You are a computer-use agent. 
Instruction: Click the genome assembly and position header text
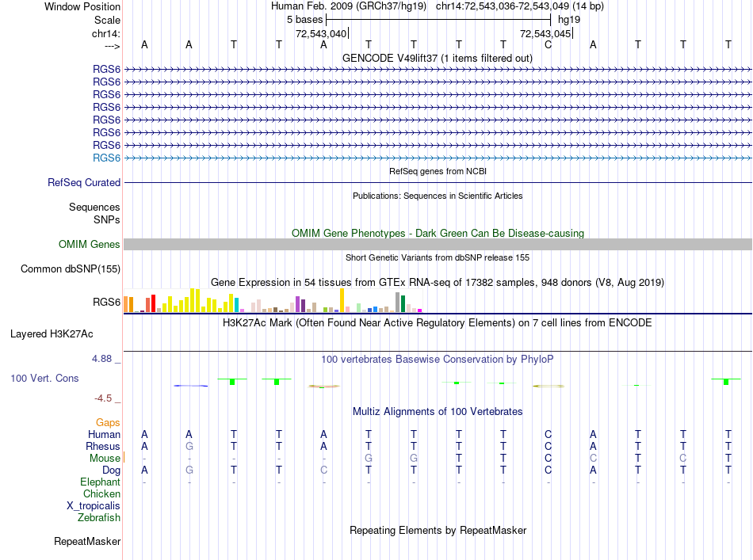tap(438, 6)
